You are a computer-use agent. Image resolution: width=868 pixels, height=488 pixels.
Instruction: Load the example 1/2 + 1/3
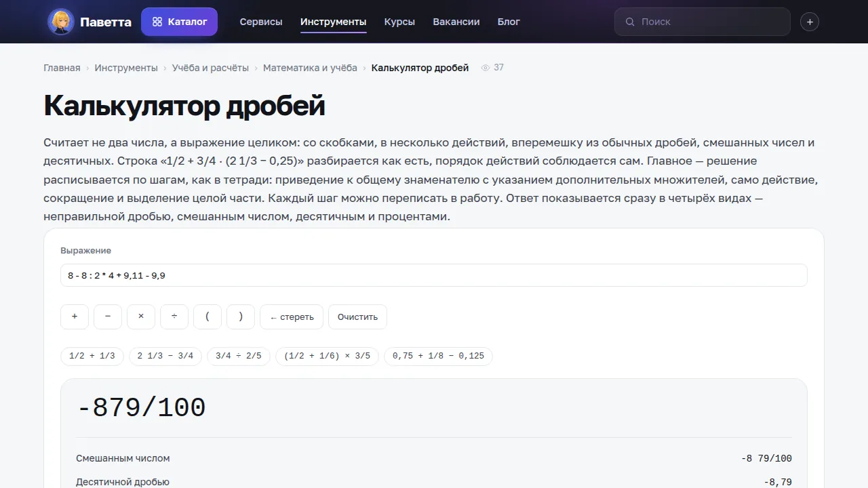tap(92, 356)
